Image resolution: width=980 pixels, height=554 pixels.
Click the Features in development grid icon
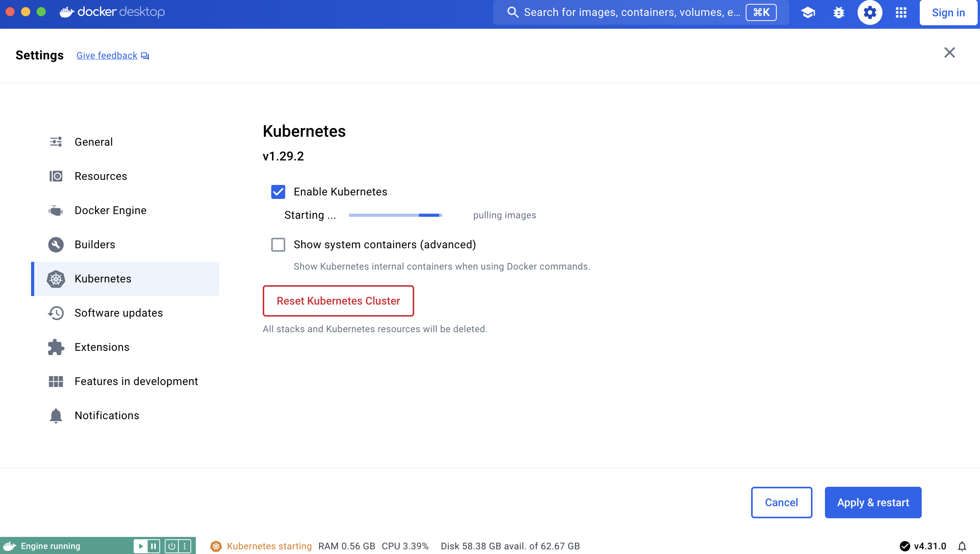(56, 381)
